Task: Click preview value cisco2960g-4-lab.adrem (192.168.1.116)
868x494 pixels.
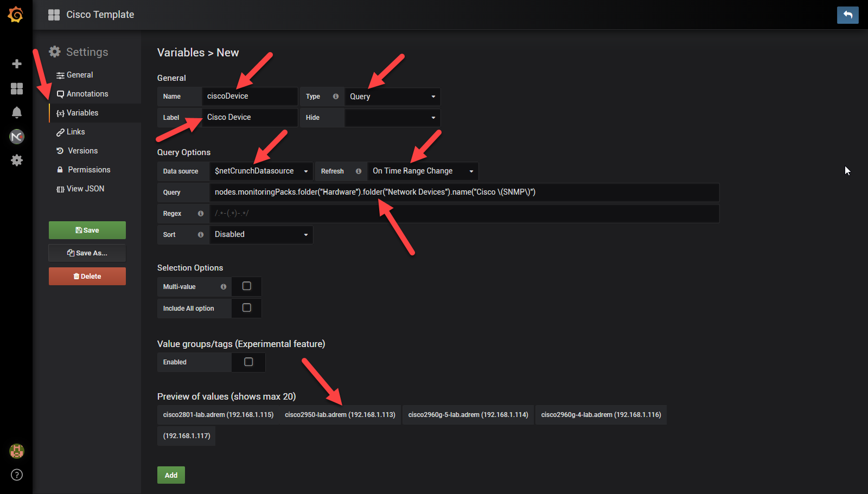Action: point(601,415)
